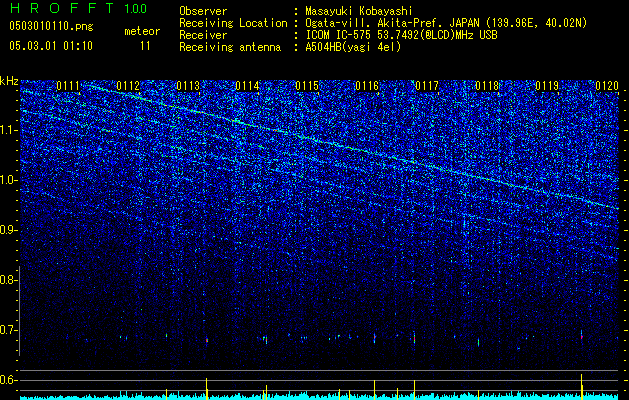This screenshot has height=400, width=629.
Task: Click observer name Masayuki Kobayashi
Action: point(359,11)
